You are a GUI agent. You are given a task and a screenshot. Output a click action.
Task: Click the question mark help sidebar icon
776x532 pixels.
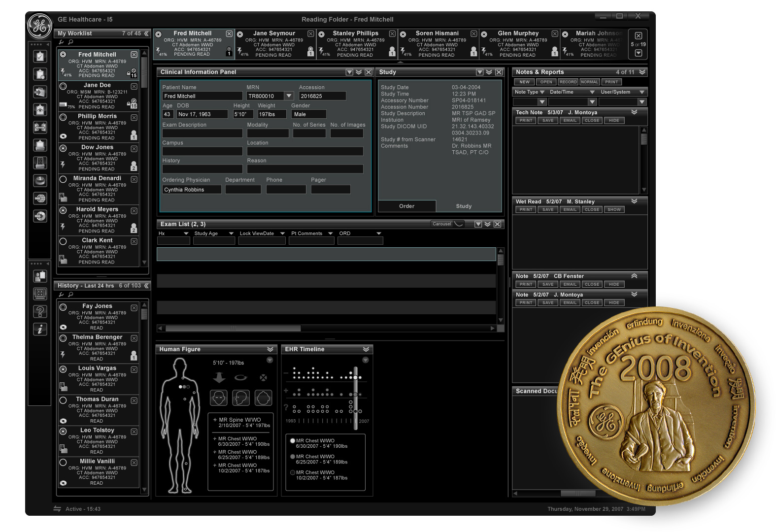[x=40, y=311]
